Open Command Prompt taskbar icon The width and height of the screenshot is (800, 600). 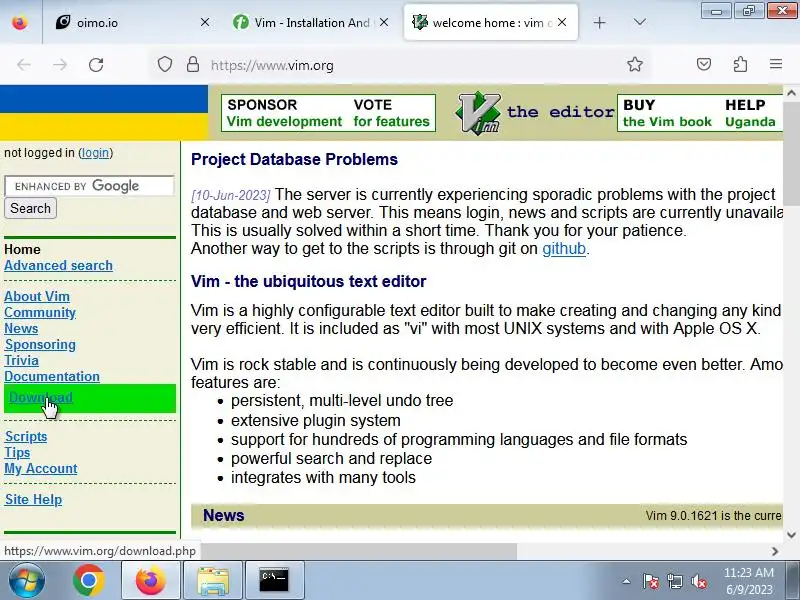pos(274,580)
